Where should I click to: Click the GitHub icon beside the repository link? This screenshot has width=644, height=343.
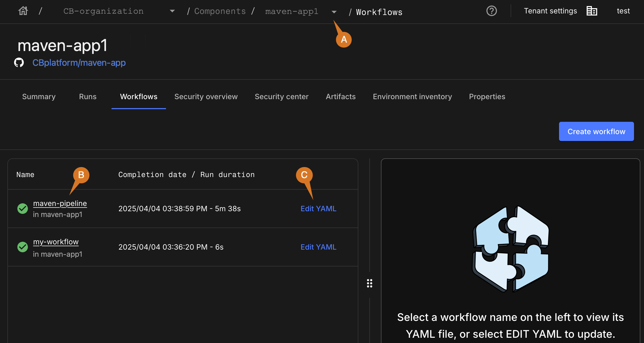click(19, 63)
